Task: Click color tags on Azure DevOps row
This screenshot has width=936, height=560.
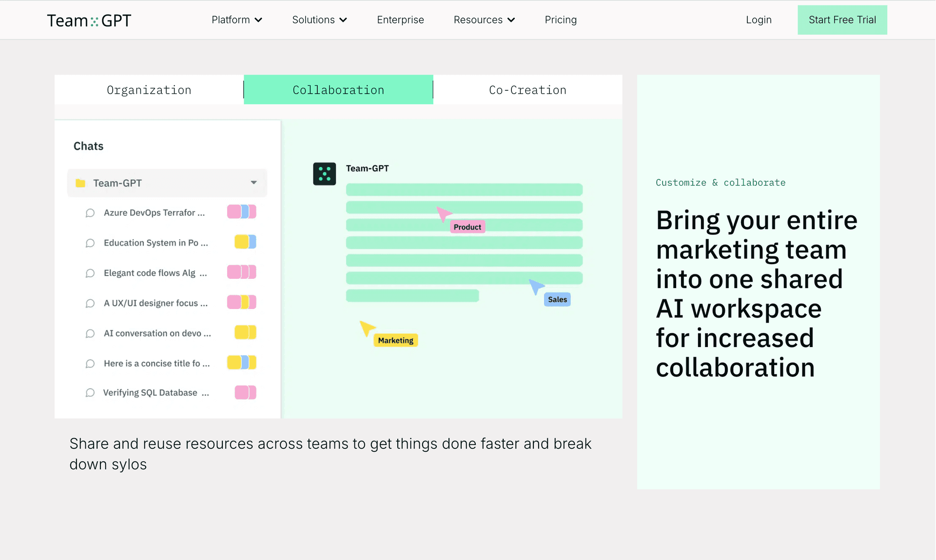Action: pos(242,212)
